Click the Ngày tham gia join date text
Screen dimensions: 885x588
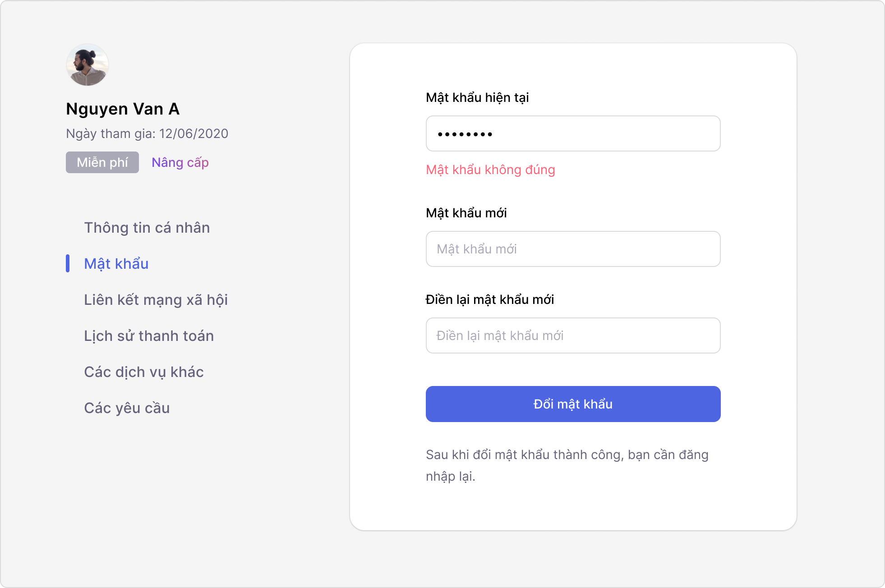coord(147,133)
